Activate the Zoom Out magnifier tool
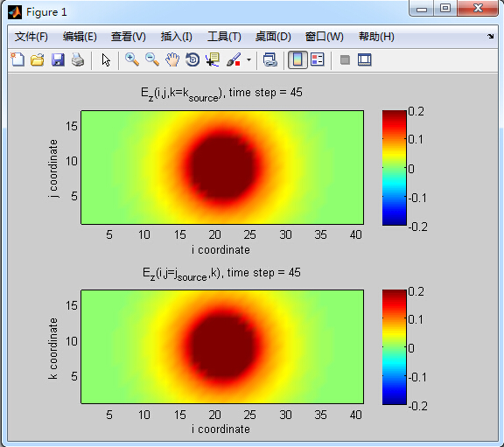 click(x=152, y=59)
